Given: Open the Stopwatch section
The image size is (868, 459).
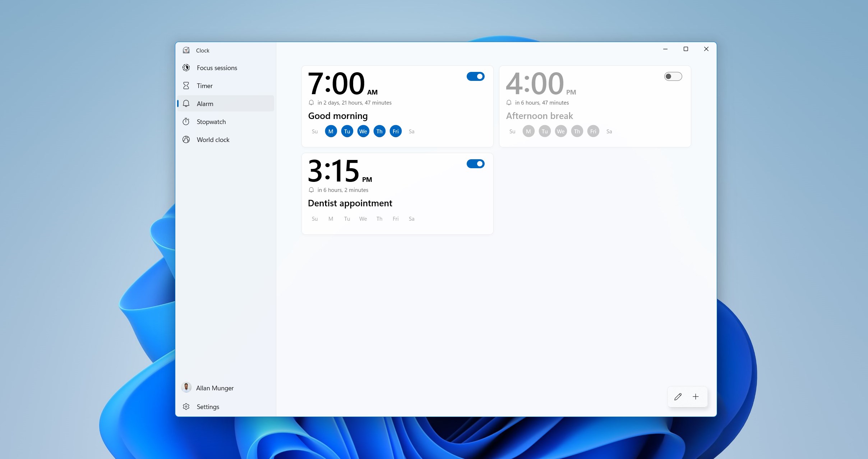Looking at the screenshot, I should pos(212,121).
